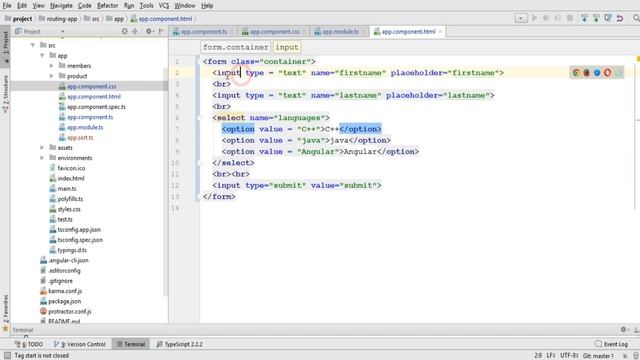Image resolution: width=640 pixels, height=360 pixels.
Task: Select protractor.conf.js in project tree
Action: (69, 311)
